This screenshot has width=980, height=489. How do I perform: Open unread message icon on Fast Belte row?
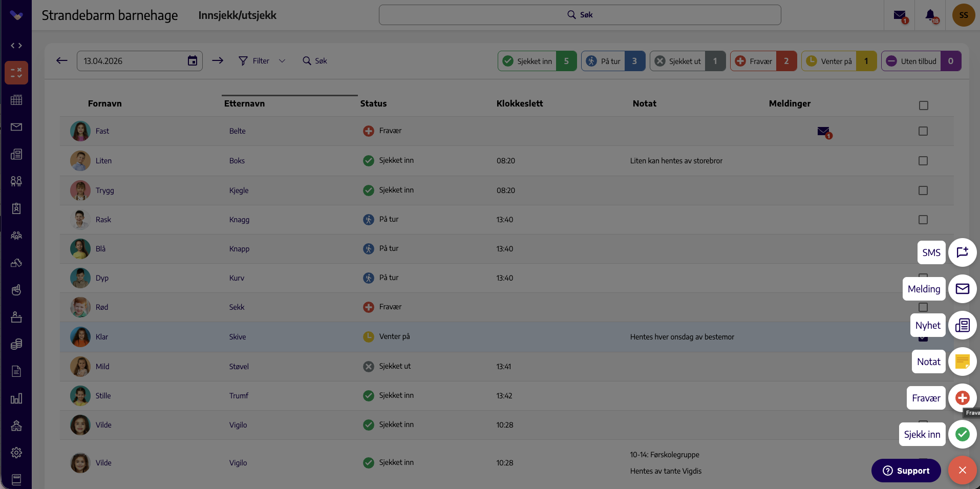[824, 132]
